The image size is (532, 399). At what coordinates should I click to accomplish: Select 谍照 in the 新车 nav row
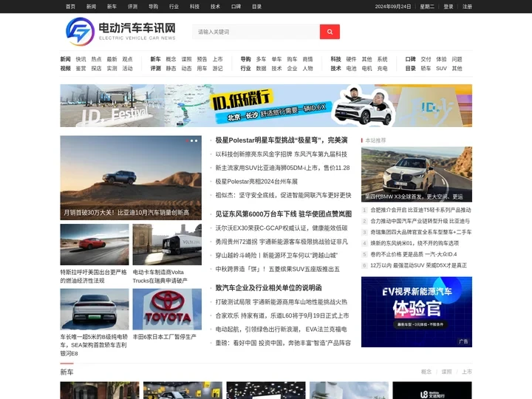coord(187,59)
